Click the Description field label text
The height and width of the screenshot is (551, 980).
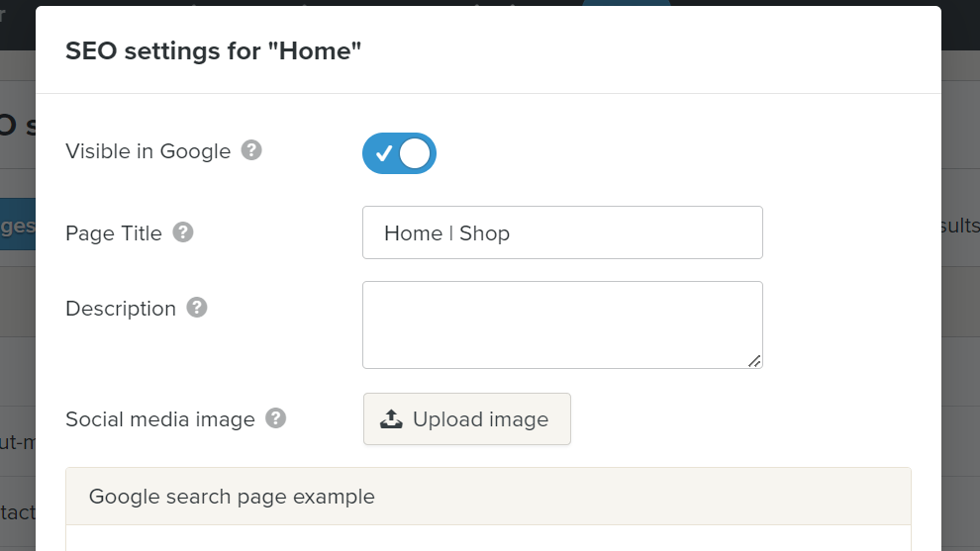tap(121, 309)
